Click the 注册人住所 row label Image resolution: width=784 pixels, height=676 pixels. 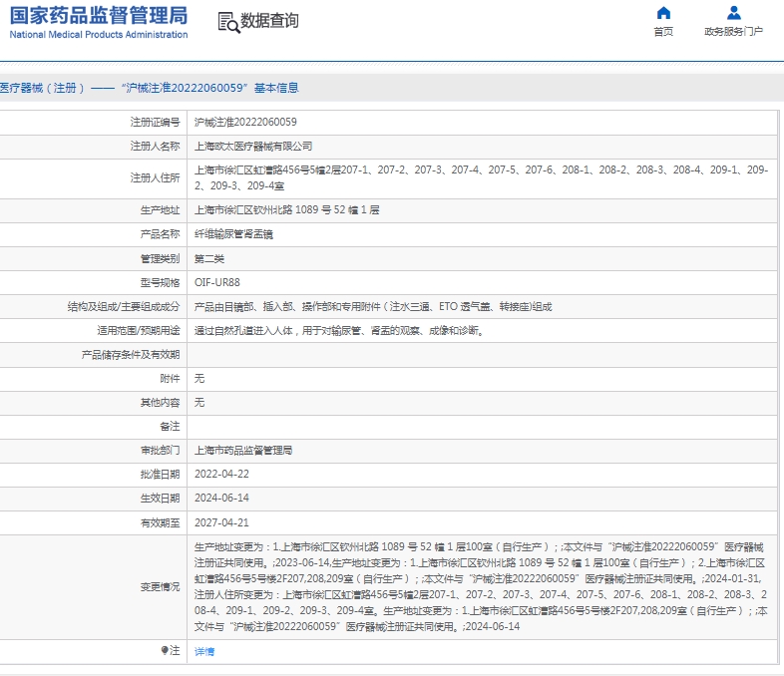(x=155, y=178)
